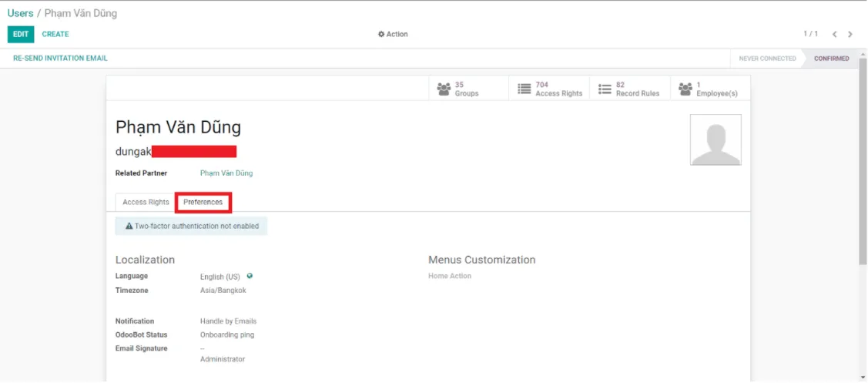This screenshot has width=868, height=383.
Task: Open the Action gear dropdown
Action: click(393, 35)
